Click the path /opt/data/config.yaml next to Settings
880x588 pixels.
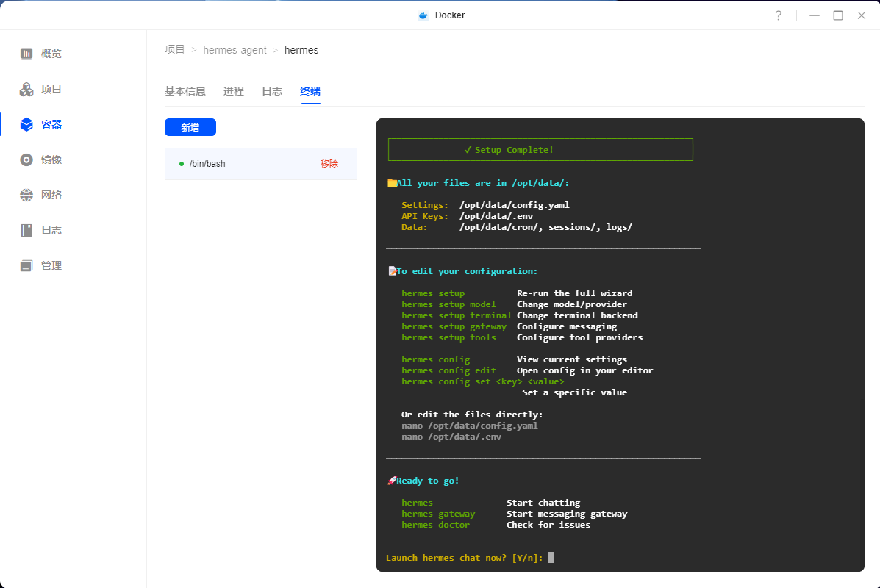514,205
